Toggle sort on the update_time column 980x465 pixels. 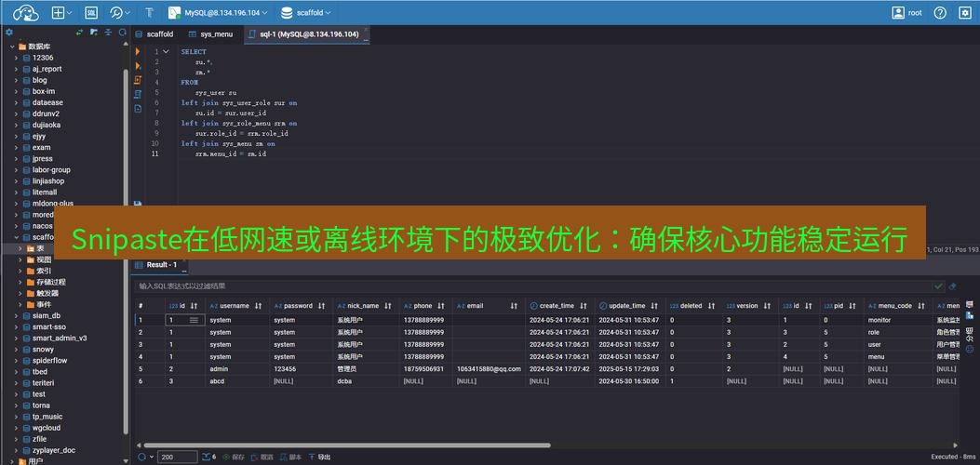pyautogui.click(x=653, y=306)
